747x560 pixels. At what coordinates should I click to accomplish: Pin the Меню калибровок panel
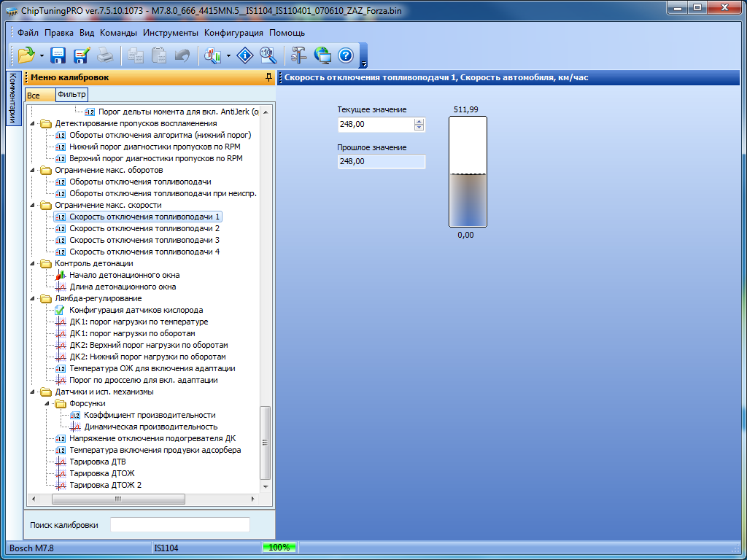[x=268, y=77]
